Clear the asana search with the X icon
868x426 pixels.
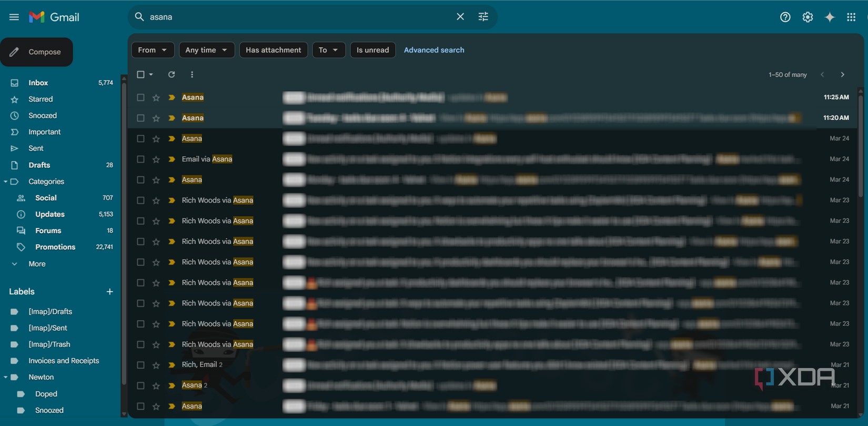pos(460,17)
